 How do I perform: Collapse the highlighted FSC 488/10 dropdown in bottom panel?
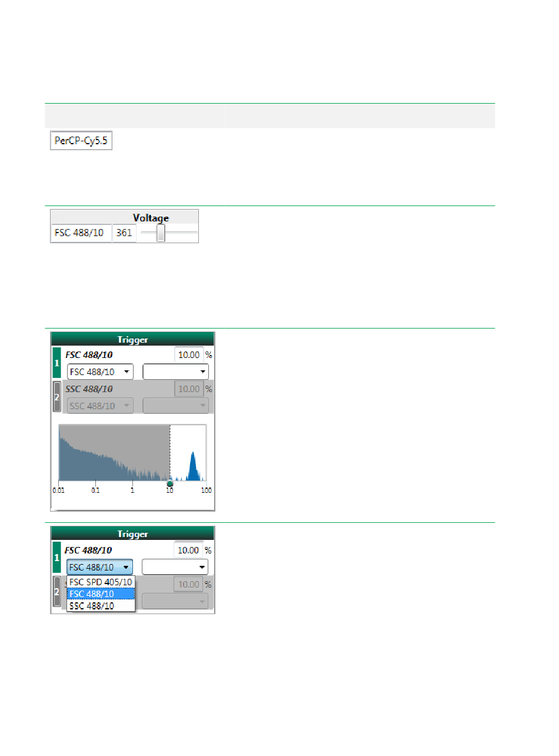(x=99, y=567)
